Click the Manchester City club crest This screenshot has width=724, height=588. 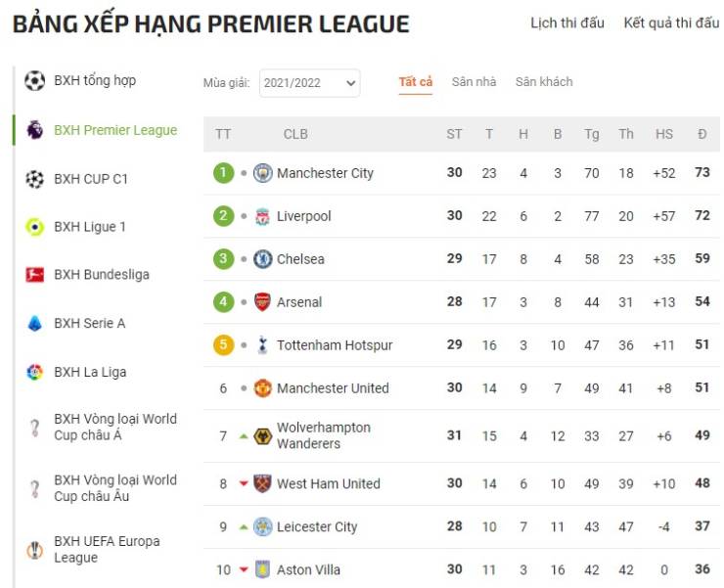[x=263, y=173]
